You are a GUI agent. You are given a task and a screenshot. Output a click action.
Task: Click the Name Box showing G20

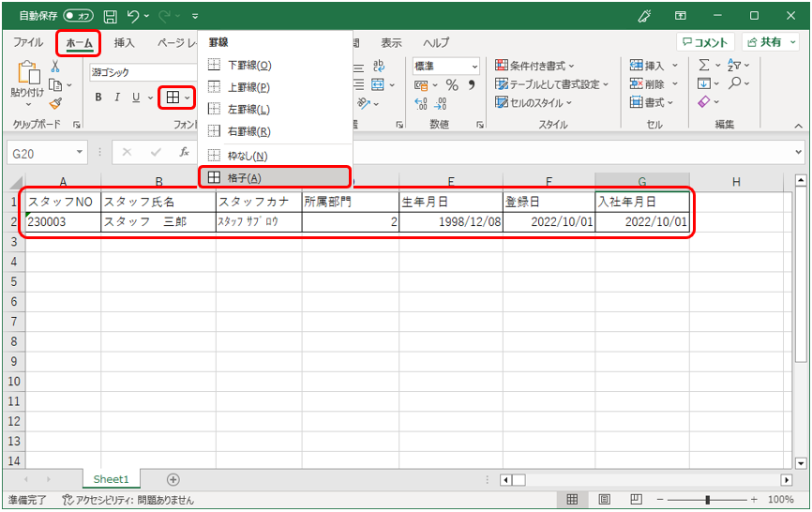[47, 153]
